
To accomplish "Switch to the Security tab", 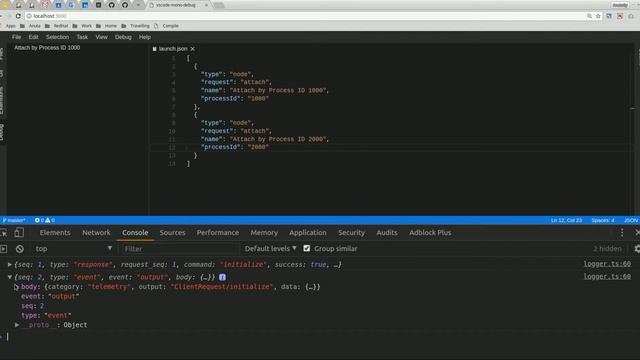I will point(351,233).
